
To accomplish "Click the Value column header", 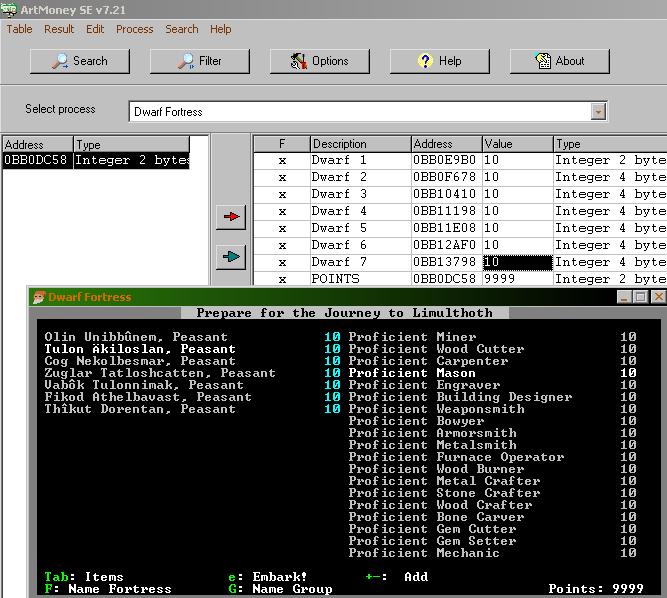I will tap(517, 144).
